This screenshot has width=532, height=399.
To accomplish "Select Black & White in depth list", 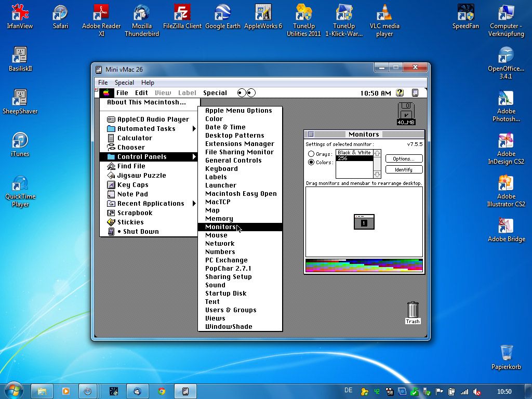I will 354,153.
